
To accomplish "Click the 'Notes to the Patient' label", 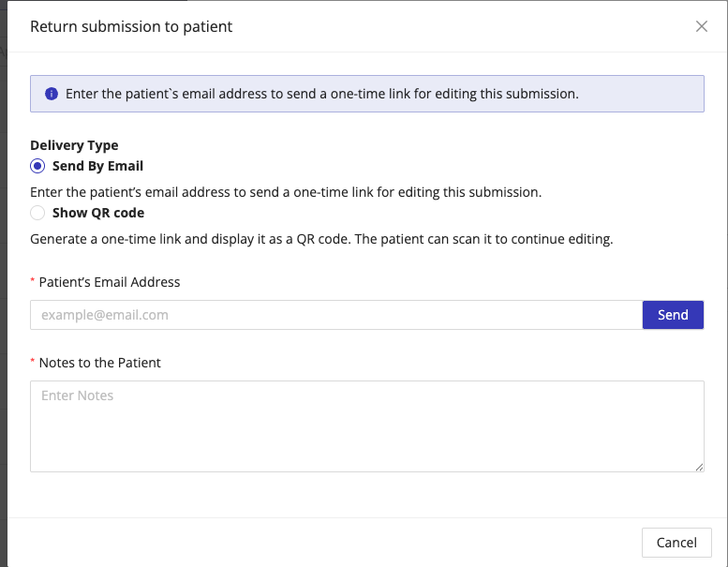I will click(x=100, y=363).
